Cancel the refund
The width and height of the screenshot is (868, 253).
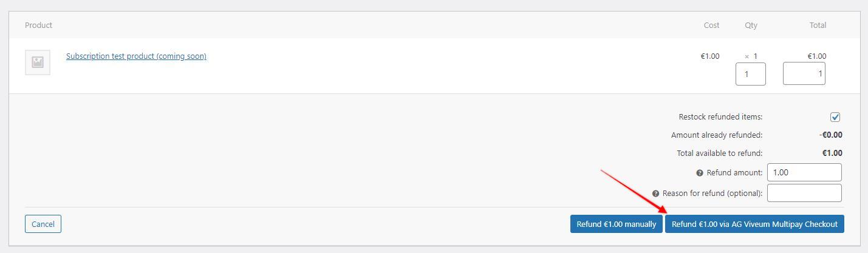43,224
